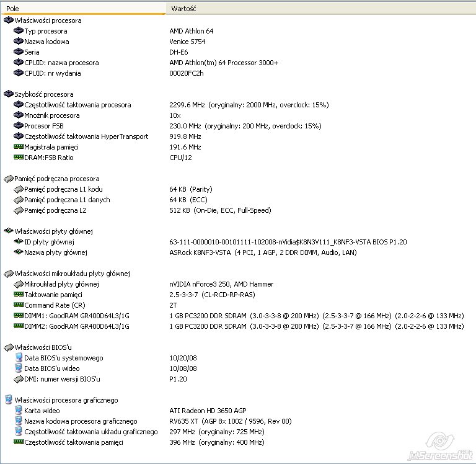Click the value DH-E6

click(x=178, y=52)
